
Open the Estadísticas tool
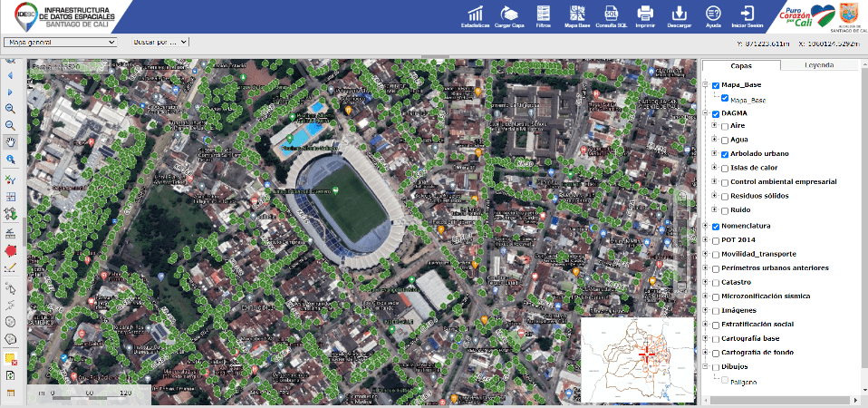point(475,14)
